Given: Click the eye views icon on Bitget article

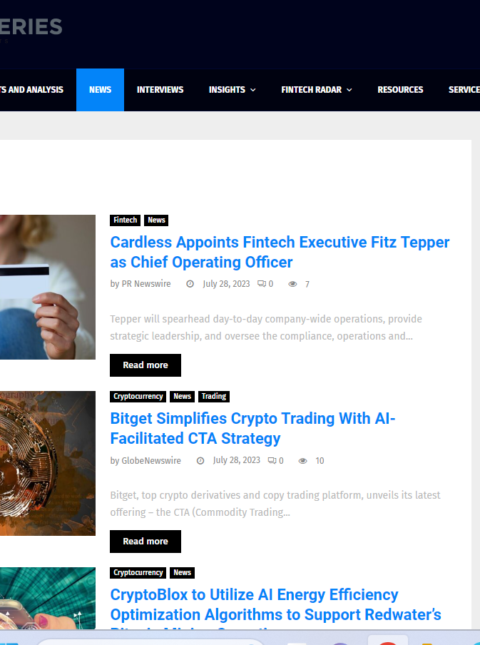Looking at the screenshot, I should tap(303, 461).
